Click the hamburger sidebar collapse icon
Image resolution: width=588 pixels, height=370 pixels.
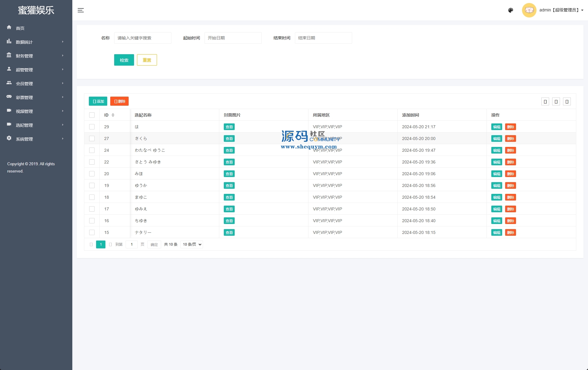point(80,10)
